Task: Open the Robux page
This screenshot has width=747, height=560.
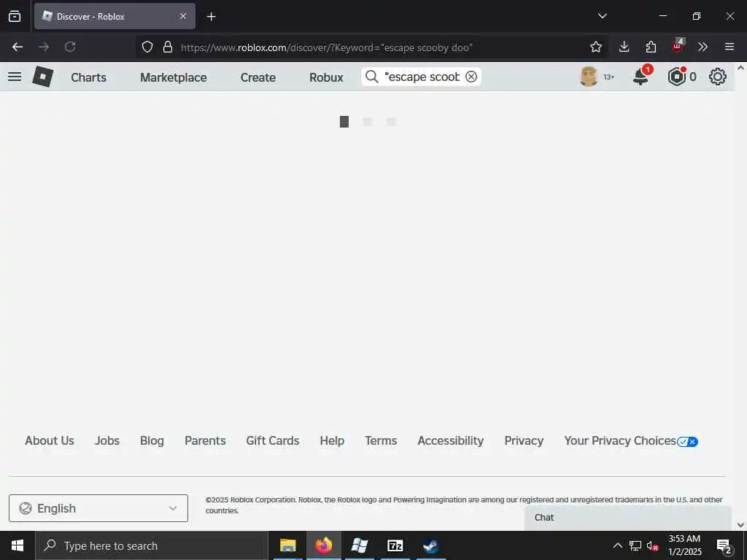Action: coord(326,77)
